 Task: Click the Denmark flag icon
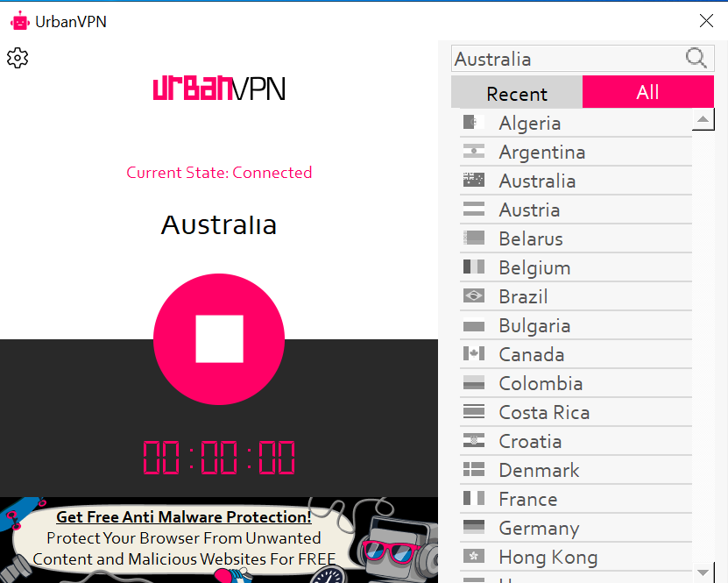point(474,470)
